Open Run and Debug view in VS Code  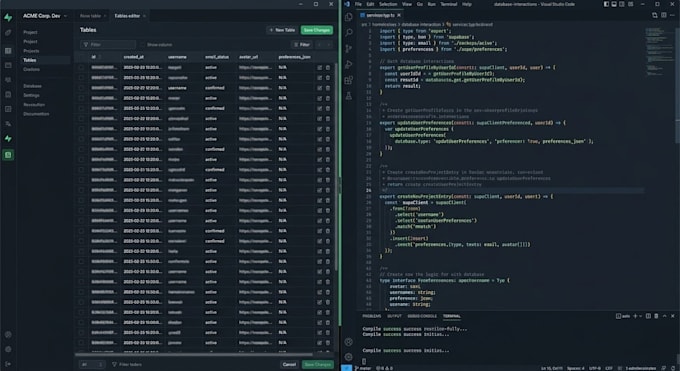point(349,65)
